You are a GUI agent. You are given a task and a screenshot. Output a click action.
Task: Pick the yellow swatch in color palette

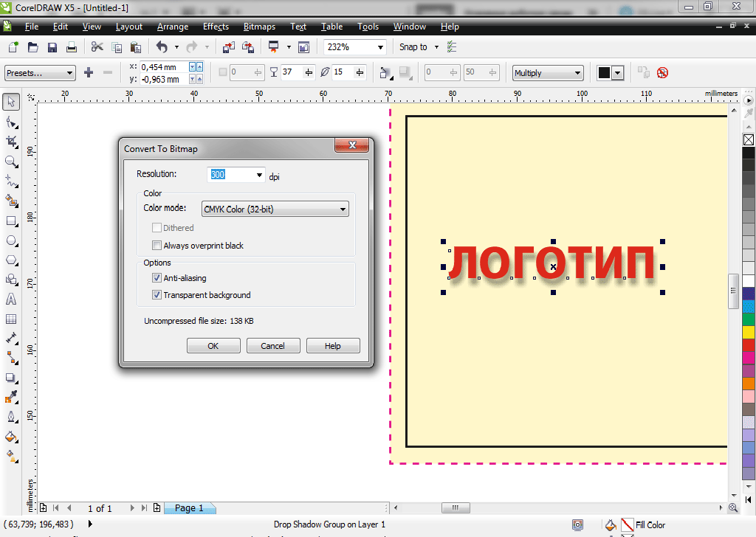click(749, 332)
